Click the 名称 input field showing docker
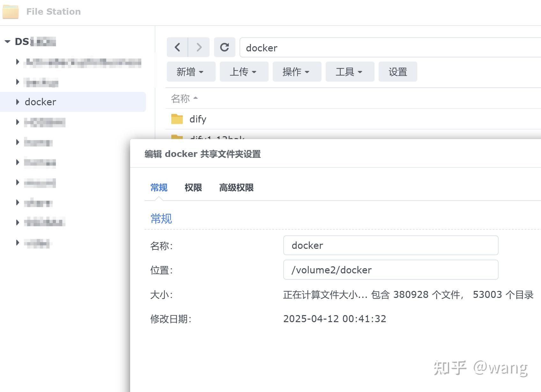 (390, 246)
